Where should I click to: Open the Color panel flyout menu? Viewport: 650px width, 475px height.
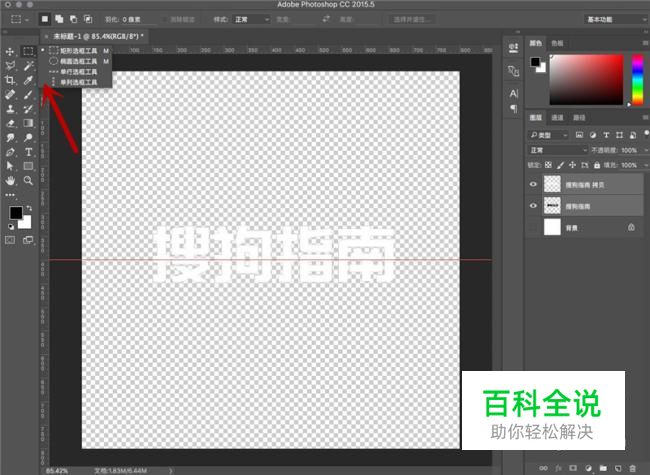[x=645, y=43]
